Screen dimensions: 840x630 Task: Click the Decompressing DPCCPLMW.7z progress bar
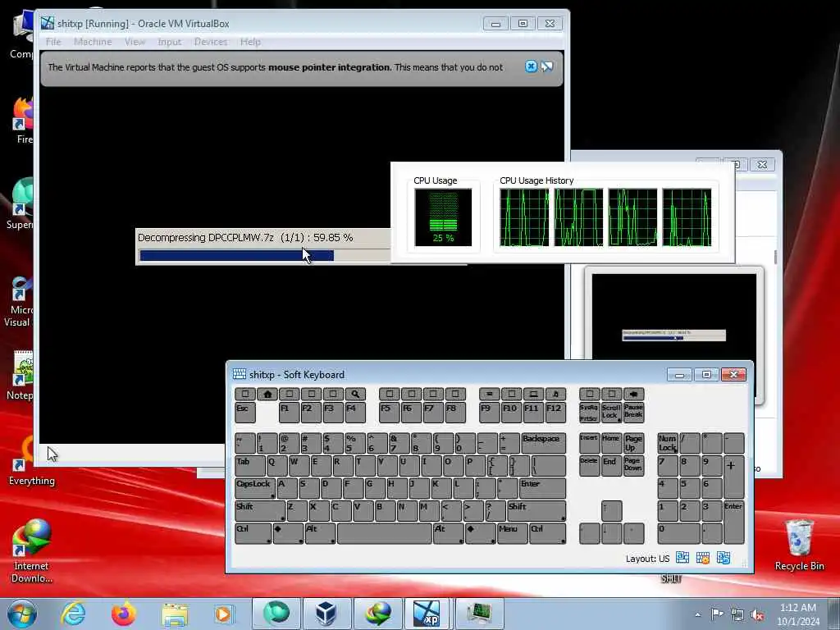coord(263,256)
